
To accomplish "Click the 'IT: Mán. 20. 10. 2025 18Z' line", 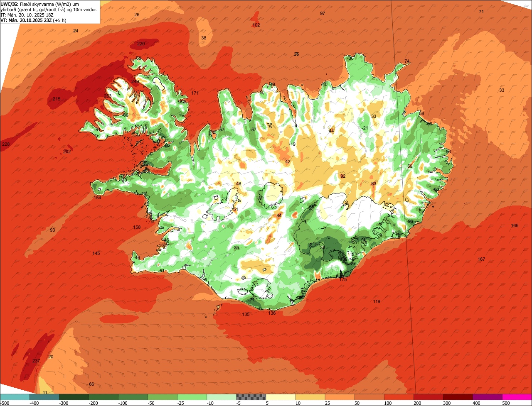I will coord(27,15).
